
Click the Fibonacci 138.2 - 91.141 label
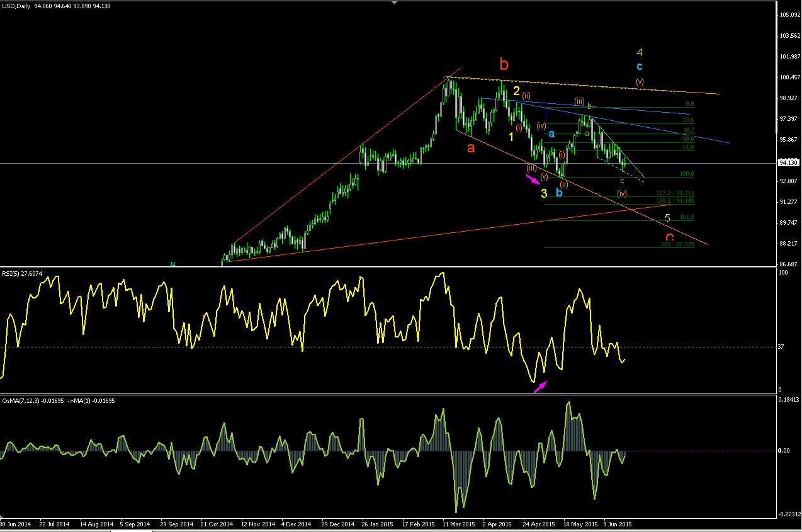tap(675, 201)
